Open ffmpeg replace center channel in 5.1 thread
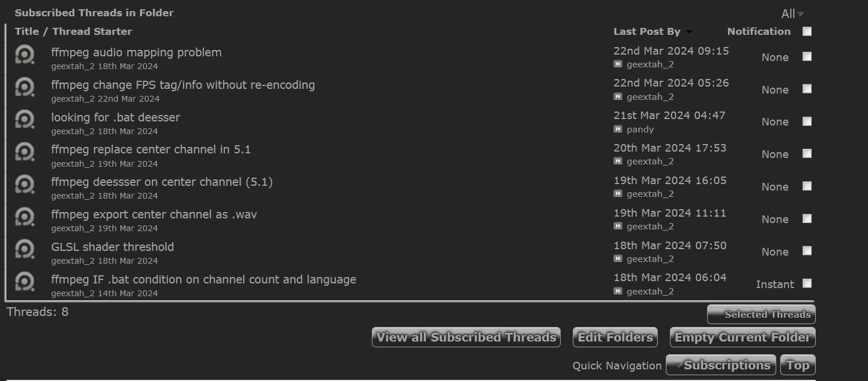Screen dimensions: 868x381 coord(151,149)
